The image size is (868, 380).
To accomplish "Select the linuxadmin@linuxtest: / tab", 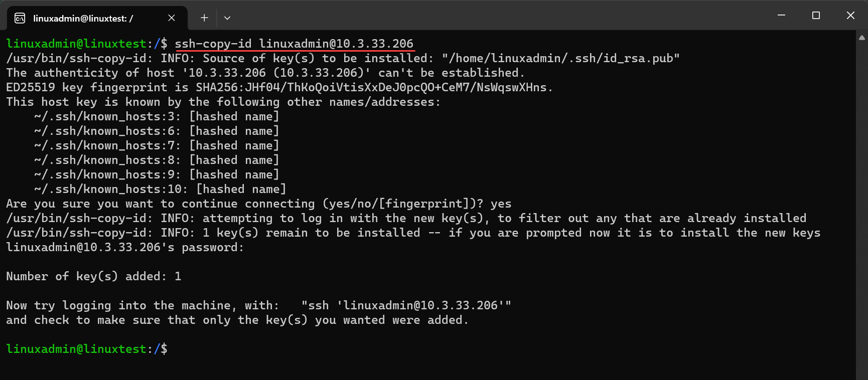I will 83,19.
